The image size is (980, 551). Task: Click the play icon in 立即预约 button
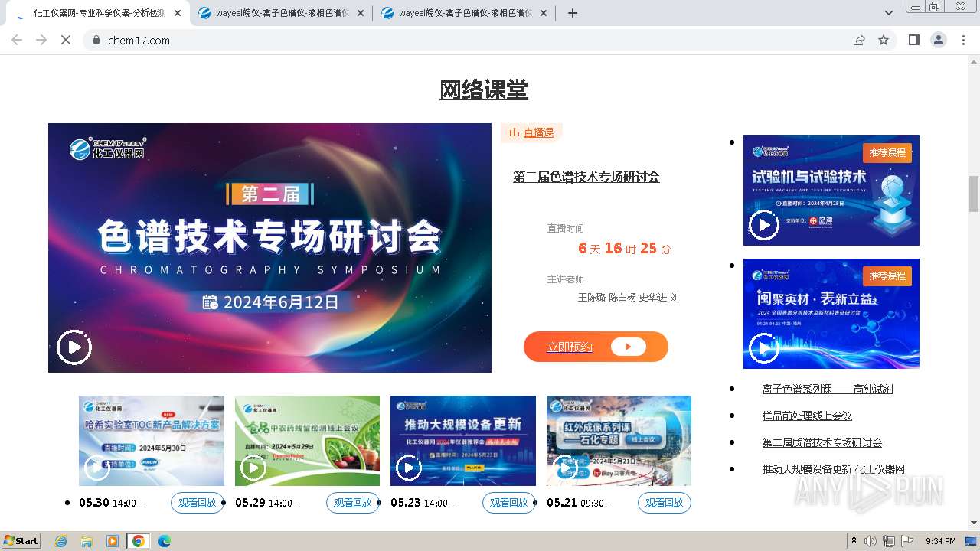629,347
